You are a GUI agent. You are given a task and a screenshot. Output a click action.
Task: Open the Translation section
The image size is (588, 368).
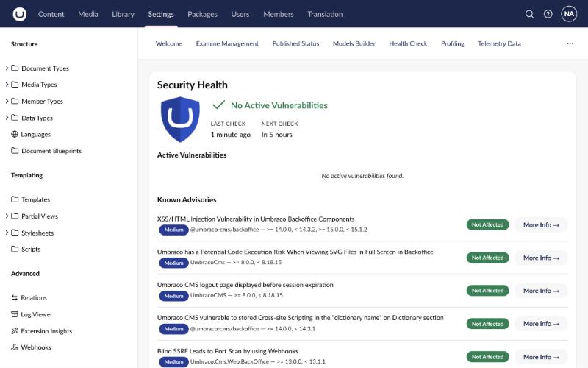pyautogui.click(x=325, y=14)
